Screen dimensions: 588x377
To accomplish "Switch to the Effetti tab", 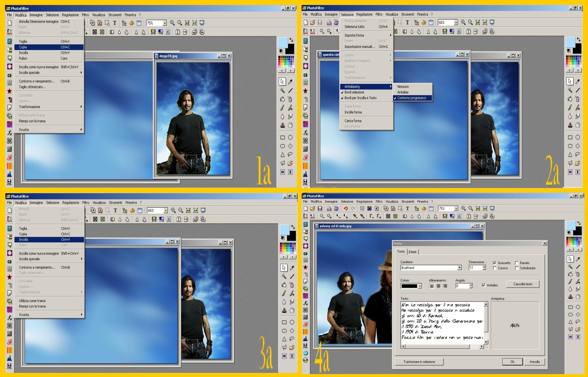I will point(412,252).
